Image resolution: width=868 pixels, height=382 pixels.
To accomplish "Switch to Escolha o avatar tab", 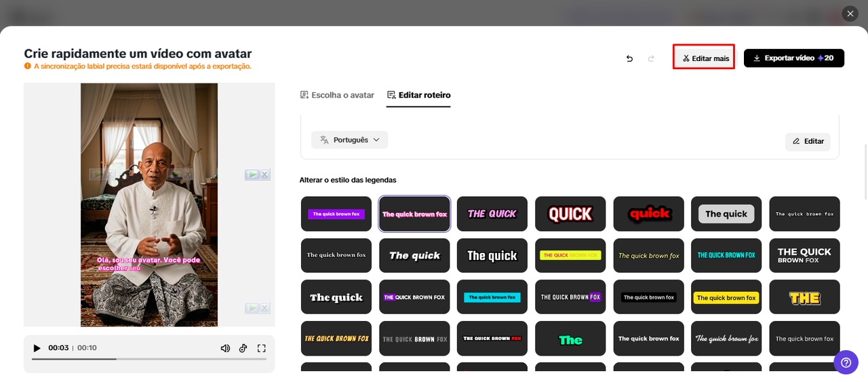I will click(x=337, y=95).
